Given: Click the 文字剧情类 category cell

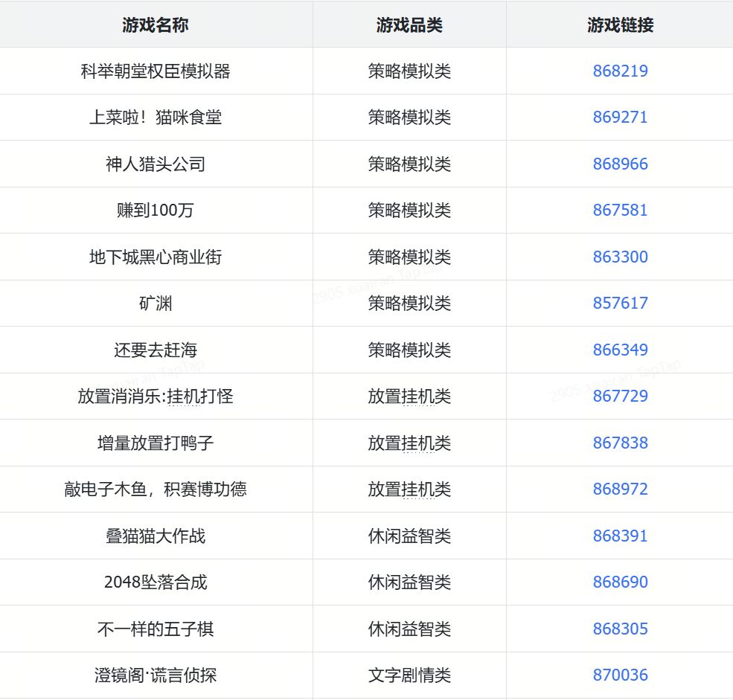Looking at the screenshot, I should tap(409, 675).
